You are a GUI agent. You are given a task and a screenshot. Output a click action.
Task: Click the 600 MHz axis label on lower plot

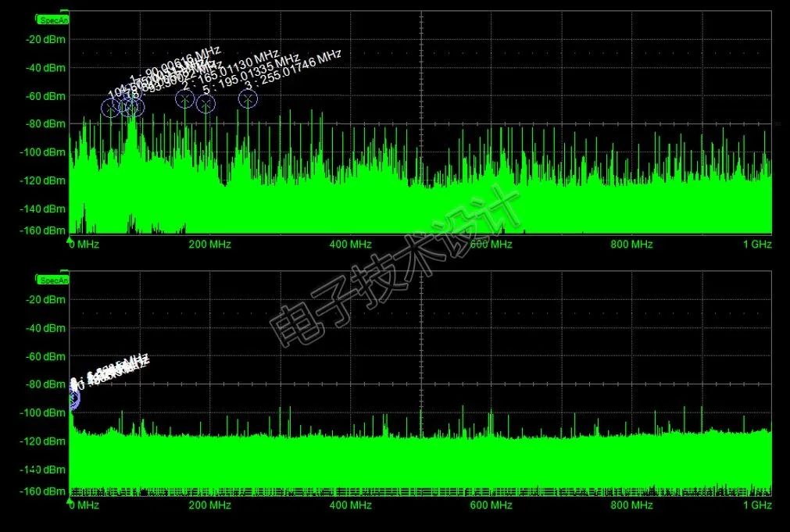click(492, 505)
